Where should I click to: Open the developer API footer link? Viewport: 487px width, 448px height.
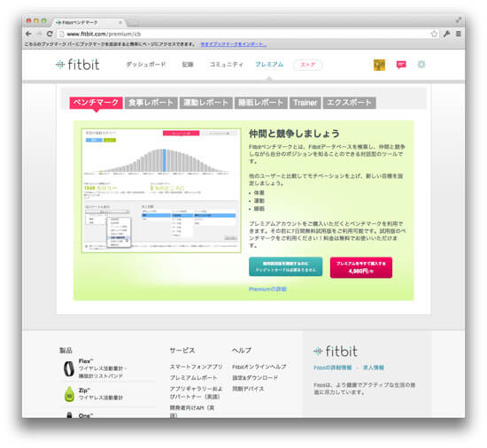pos(192,412)
